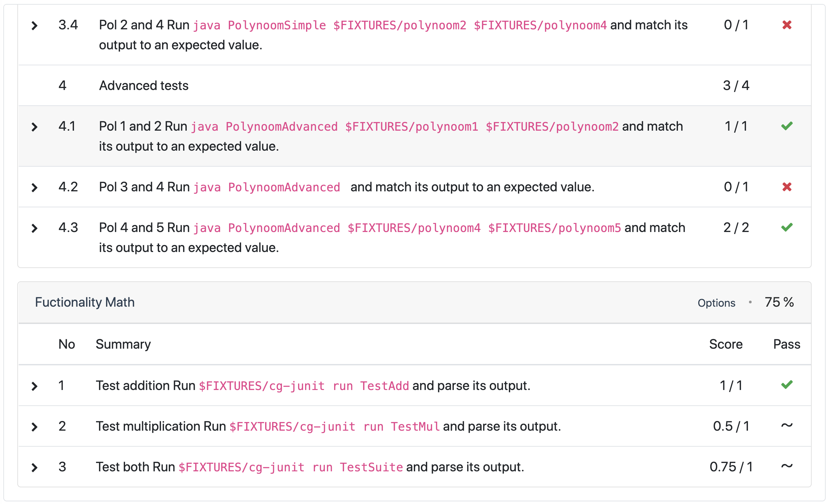Screen dimensions: 829x504
Task: Expand test 4.2 Pol 3 and 4
Action: tap(34, 188)
